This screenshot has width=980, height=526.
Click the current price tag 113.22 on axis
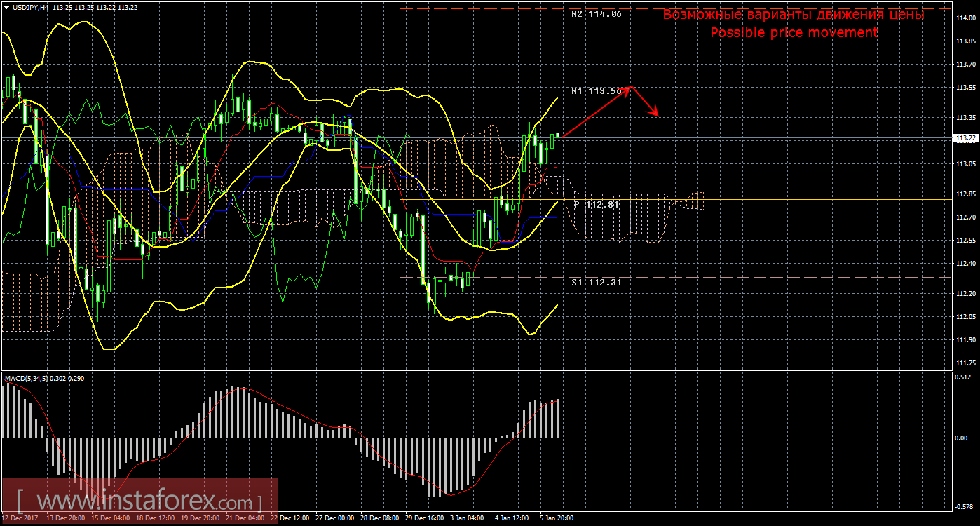966,139
